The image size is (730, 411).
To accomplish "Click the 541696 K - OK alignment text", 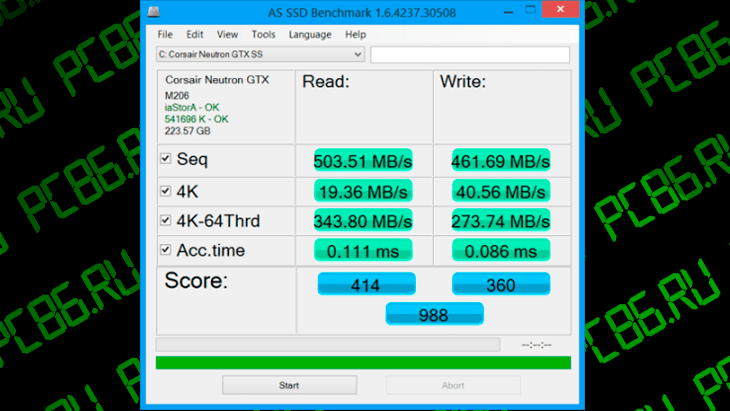I will (x=196, y=119).
